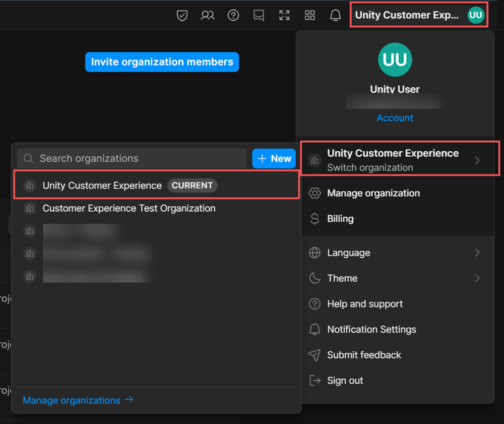The image size is (504, 424).
Task: Click the question mark icon beside Help and support
Action: pyautogui.click(x=314, y=304)
